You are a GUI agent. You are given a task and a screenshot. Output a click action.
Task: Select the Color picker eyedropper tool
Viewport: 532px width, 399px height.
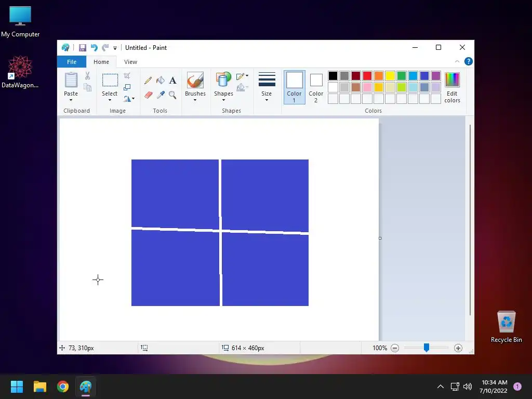coord(161,95)
